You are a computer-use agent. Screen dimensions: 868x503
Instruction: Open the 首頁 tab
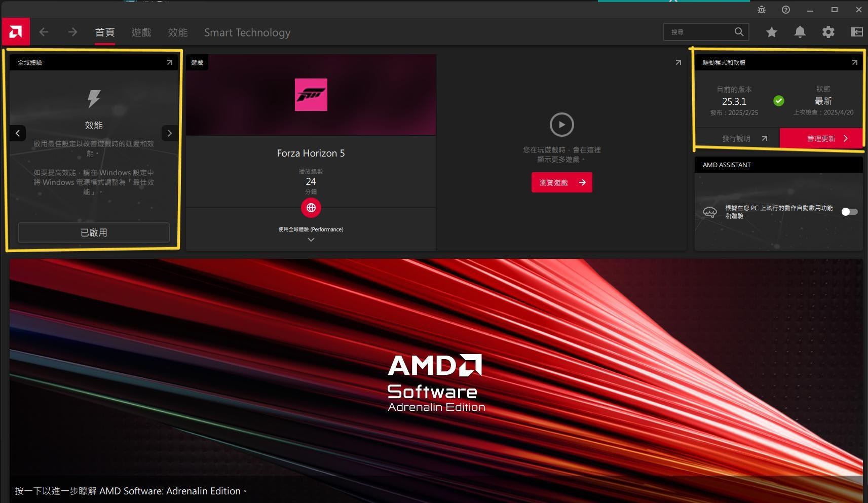pos(105,32)
